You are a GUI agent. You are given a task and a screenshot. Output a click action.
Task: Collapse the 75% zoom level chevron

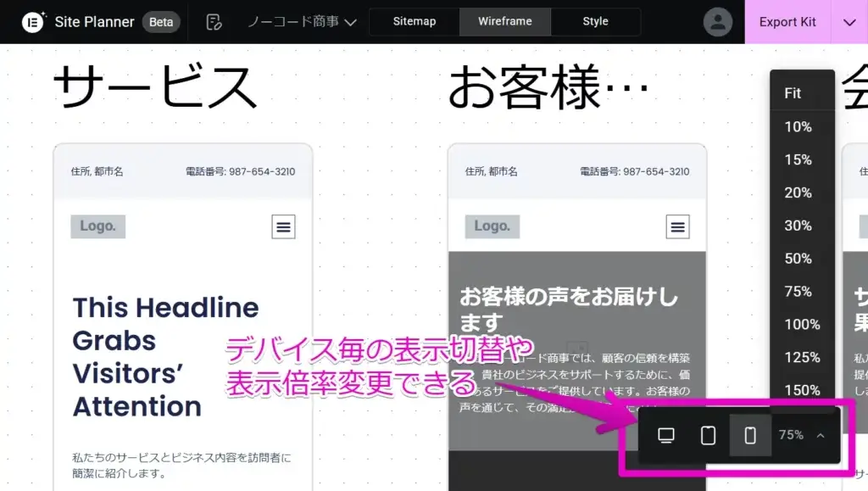pos(821,436)
